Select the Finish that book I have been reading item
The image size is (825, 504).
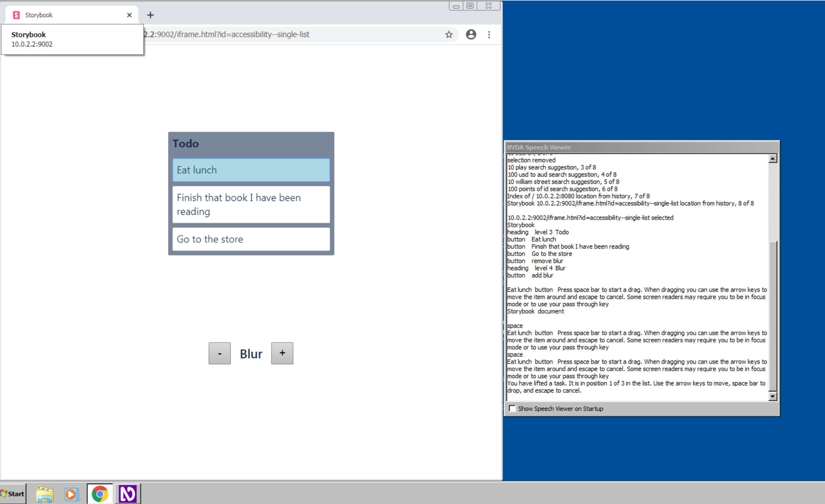[250, 204]
